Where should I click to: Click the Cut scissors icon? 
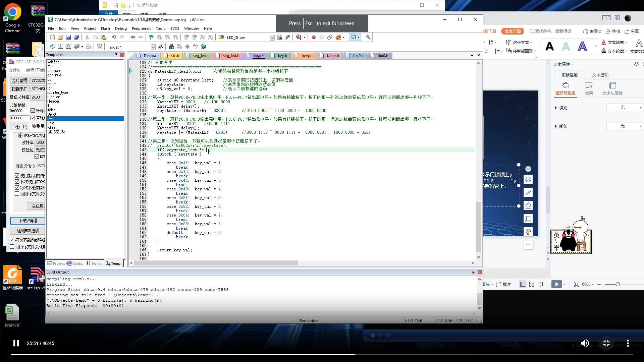[x=87, y=37]
